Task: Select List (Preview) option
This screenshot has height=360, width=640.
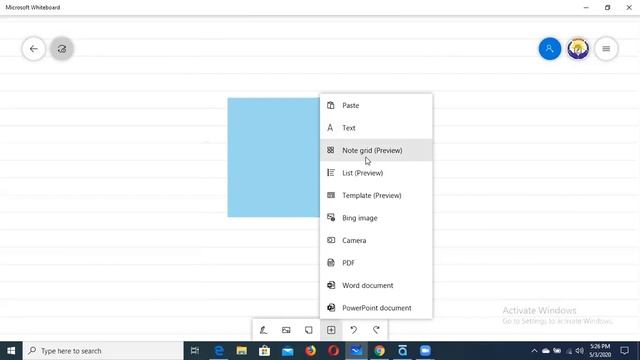Action: pyautogui.click(x=376, y=173)
